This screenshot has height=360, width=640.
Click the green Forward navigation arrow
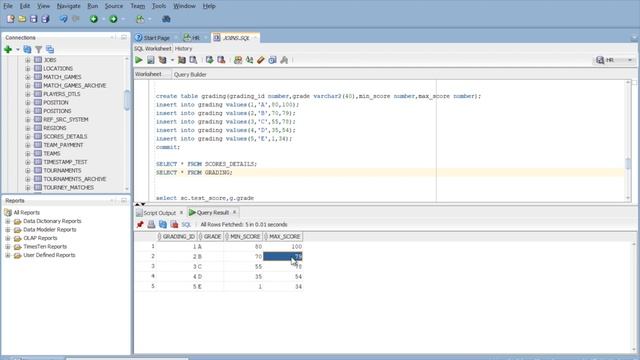click(x=113, y=19)
